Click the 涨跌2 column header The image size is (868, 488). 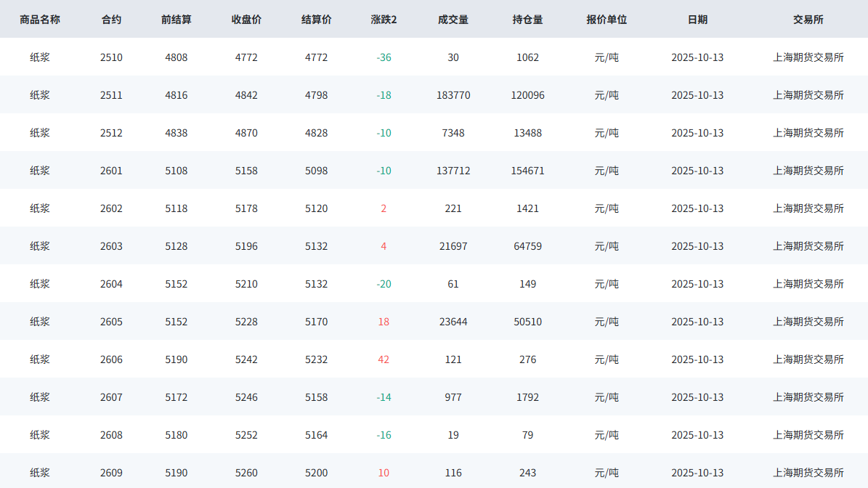pyautogui.click(x=384, y=20)
